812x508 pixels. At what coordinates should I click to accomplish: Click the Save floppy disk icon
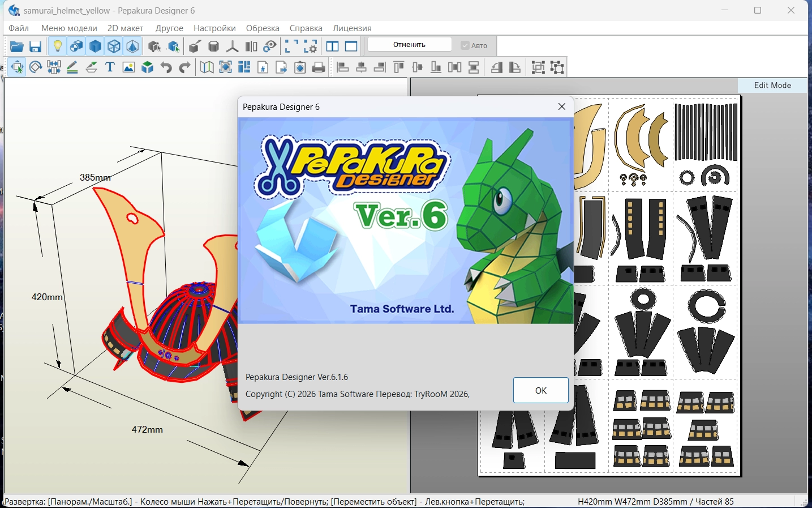pyautogui.click(x=35, y=46)
